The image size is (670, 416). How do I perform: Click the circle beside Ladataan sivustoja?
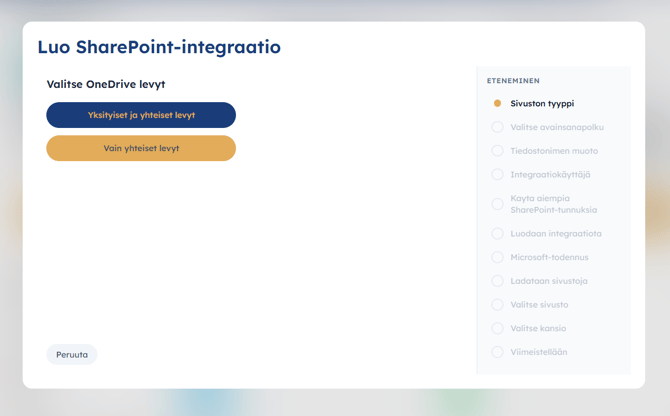pyautogui.click(x=497, y=281)
